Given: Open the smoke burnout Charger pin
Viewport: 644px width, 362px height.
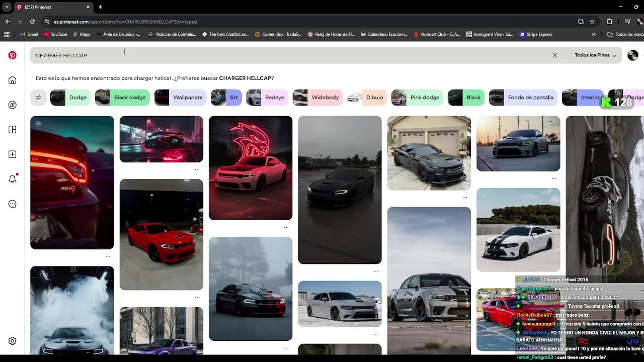Looking at the screenshot, I should point(72,310).
